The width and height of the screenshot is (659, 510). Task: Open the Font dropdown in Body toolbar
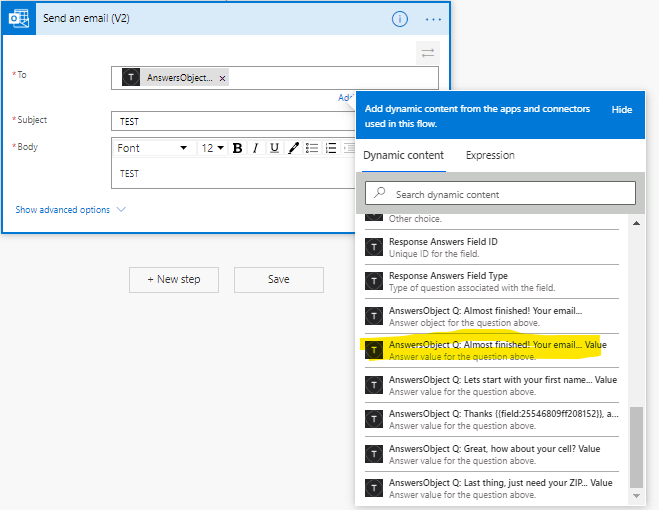[x=152, y=148]
